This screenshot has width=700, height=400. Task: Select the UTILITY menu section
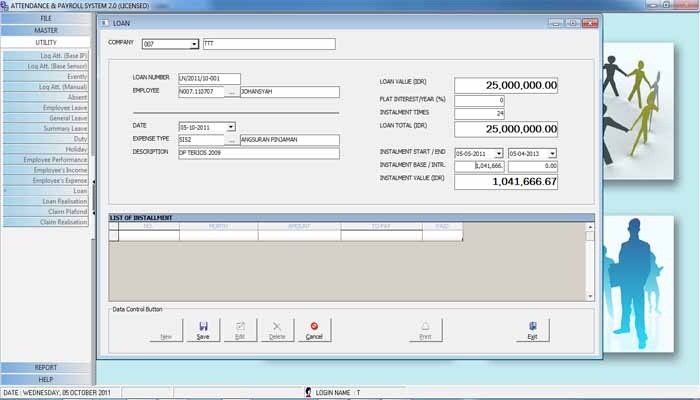[46, 42]
